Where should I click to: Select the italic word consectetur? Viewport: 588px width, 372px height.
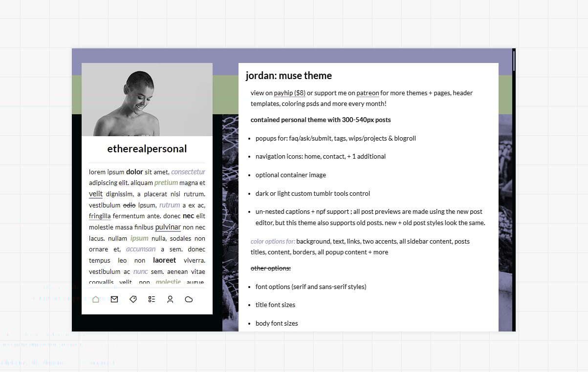pos(188,172)
